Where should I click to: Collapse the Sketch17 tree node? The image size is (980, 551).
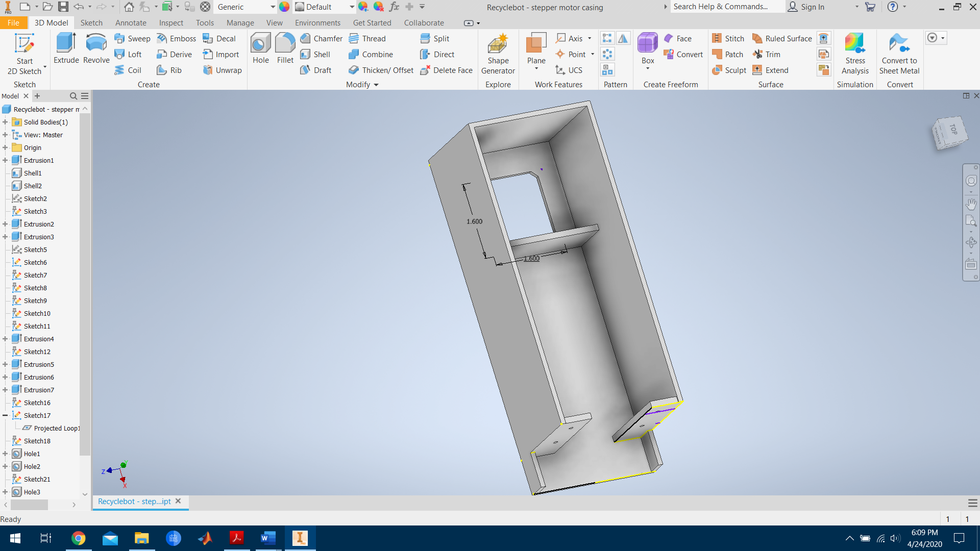click(x=5, y=415)
